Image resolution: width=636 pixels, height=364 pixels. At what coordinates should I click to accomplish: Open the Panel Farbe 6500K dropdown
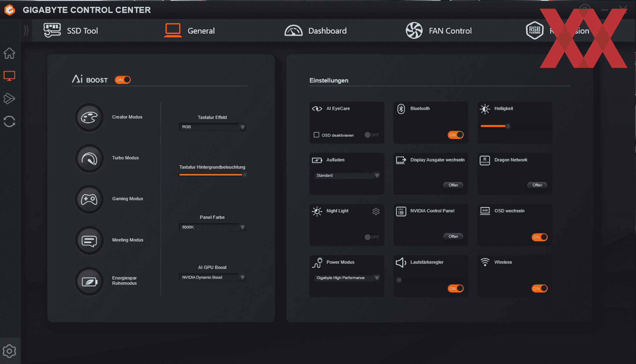click(x=212, y=227)
